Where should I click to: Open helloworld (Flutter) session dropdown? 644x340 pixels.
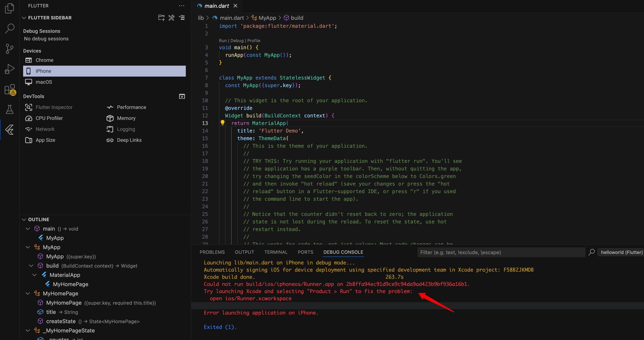pos(621,252)
